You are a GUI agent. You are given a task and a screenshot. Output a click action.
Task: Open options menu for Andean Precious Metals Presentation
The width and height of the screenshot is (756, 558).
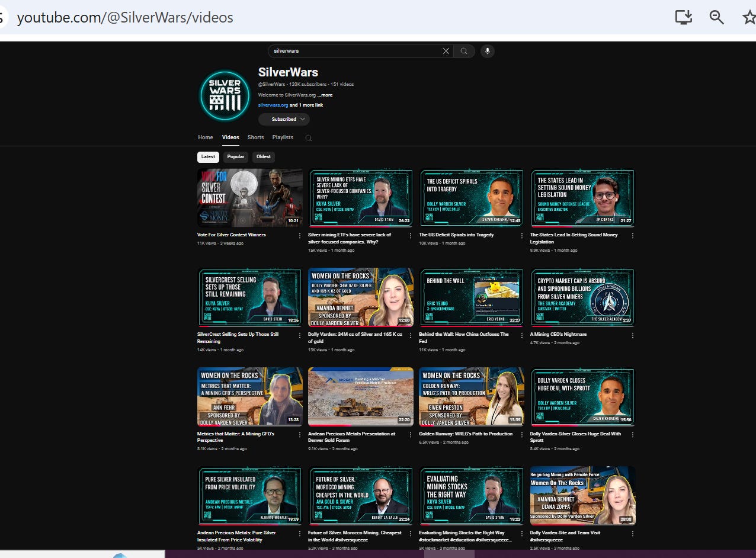[x=411, y=435]
